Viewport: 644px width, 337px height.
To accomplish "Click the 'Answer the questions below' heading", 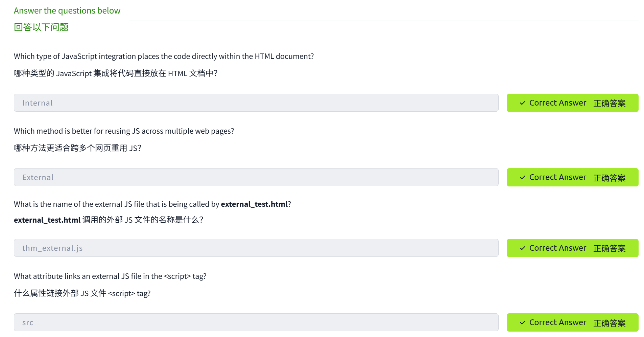I will click(67, 10).
